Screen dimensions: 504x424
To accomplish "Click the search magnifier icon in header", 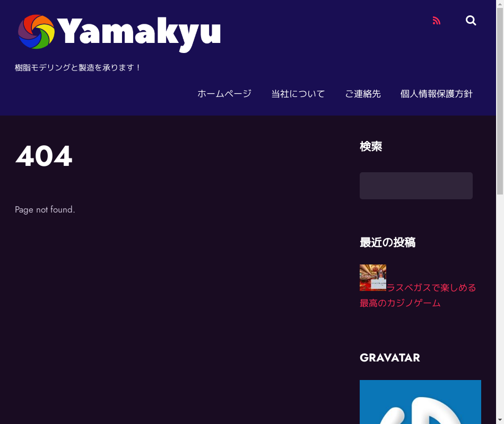I will click(471, 21).
